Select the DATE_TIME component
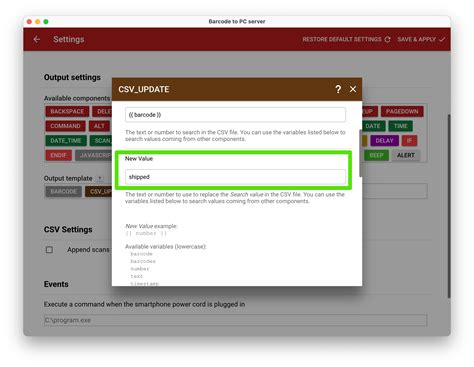Screen dimensions: 474x367 pyautogui.click(x=66, y=141)
